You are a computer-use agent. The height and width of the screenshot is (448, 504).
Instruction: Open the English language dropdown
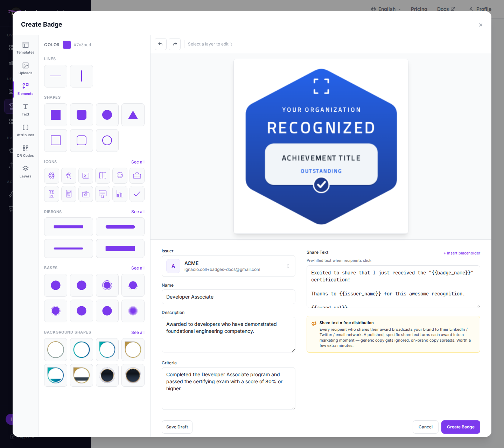click(x=386, y=9)
